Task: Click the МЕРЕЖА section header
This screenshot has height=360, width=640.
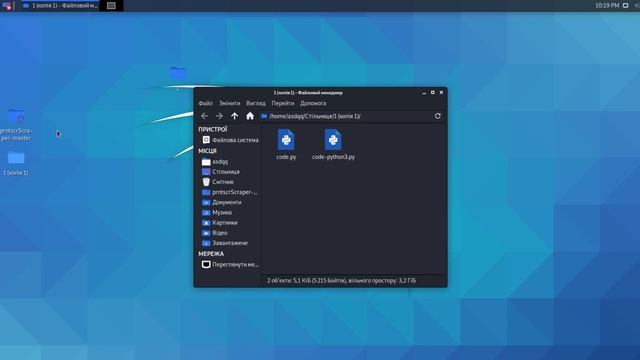Action: 211,254
